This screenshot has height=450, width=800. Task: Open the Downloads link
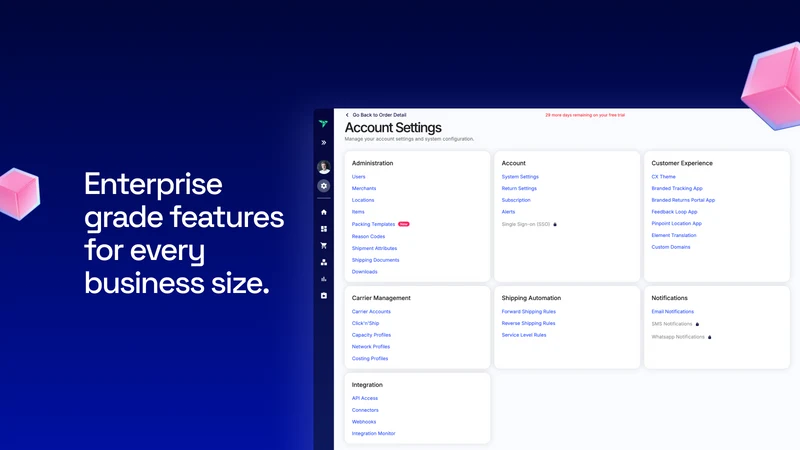coord(364,271)
